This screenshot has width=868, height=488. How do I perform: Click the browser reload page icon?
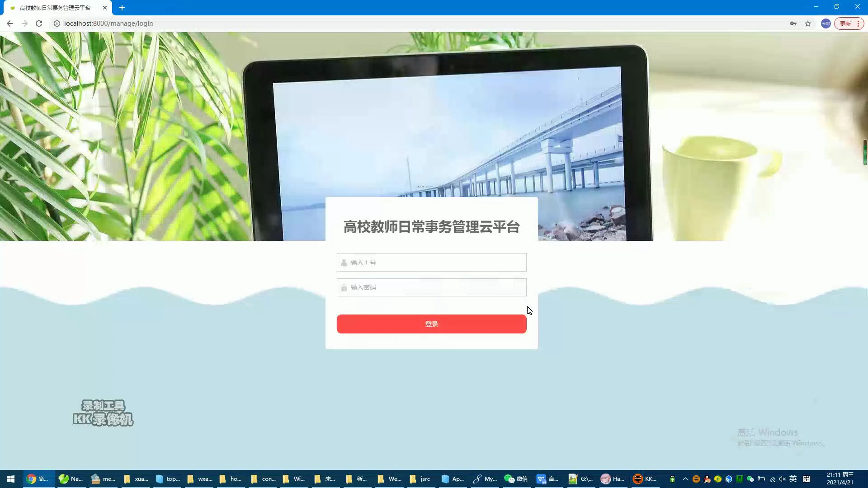(x=39, y=23)
